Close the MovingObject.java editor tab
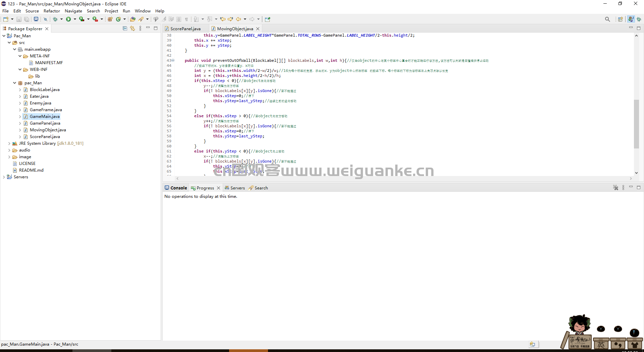 (258, 29)
